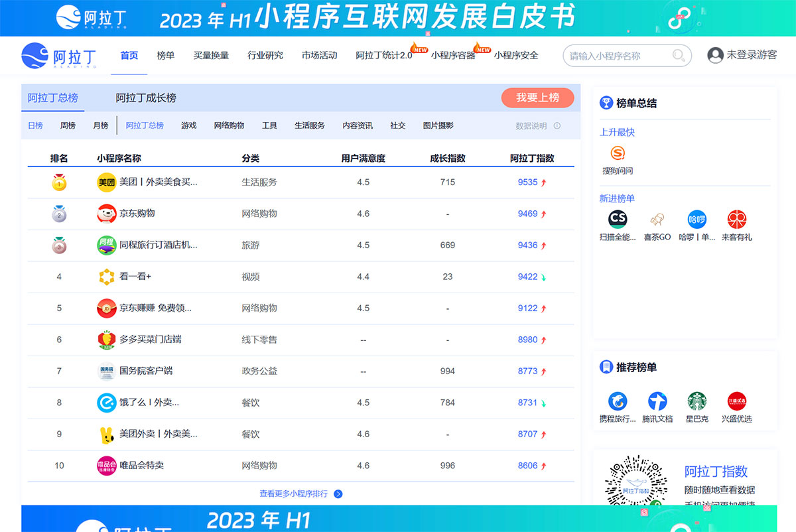Click the 来客有礼 icon
The image size is (796, 532).
click(736, 219)
